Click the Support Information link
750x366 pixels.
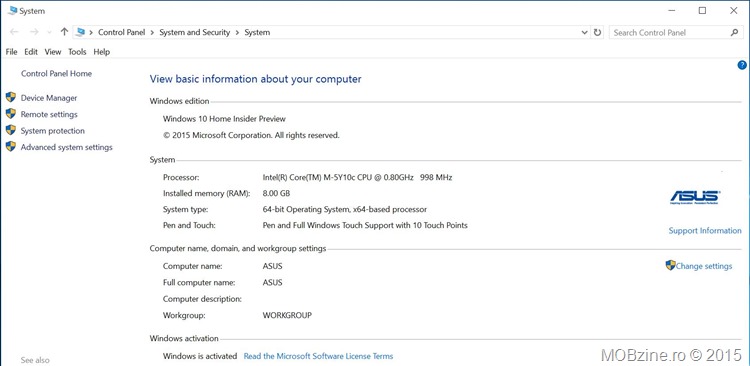(x=705, y=231)
